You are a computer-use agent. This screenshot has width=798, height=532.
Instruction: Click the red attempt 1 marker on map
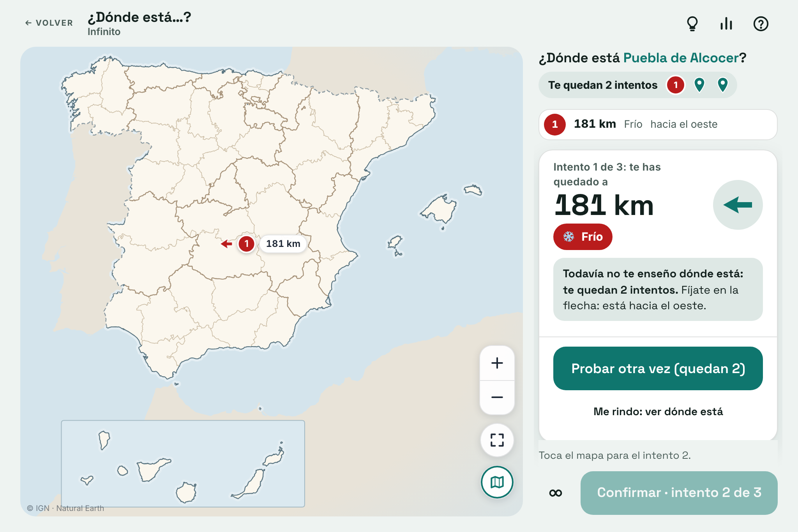246,244
